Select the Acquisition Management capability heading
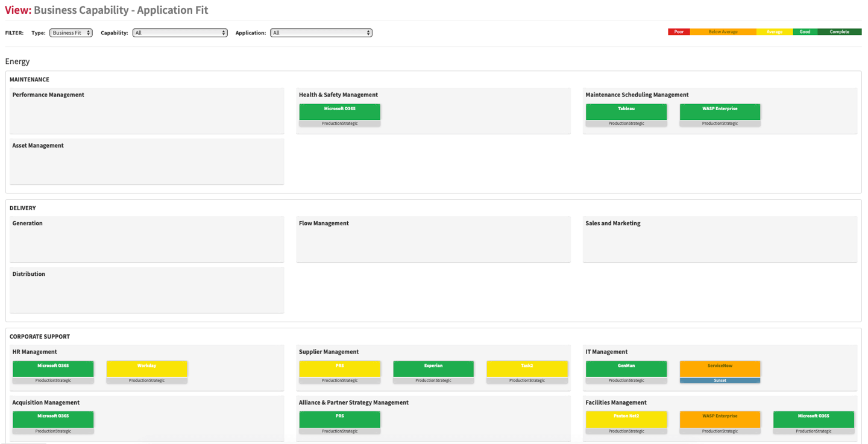 click(x=46, y=402)
